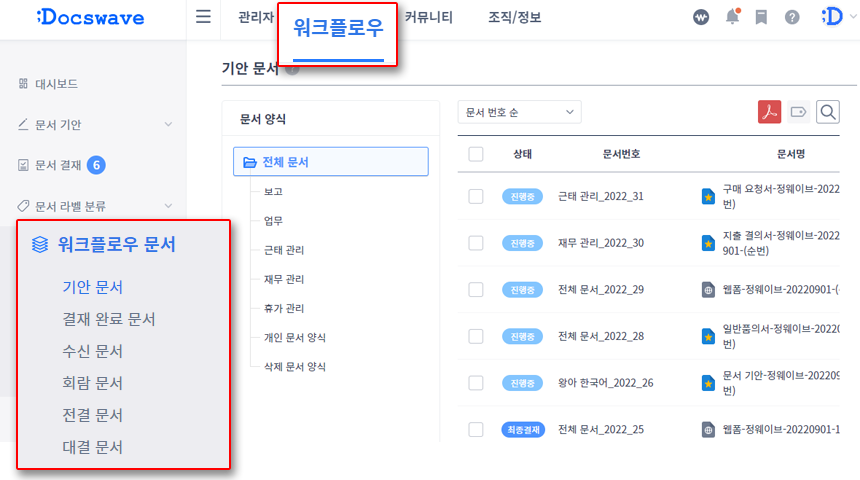Open notifications bell icon
This screenshot has width=860, height=480.
(x=732, y=17)
